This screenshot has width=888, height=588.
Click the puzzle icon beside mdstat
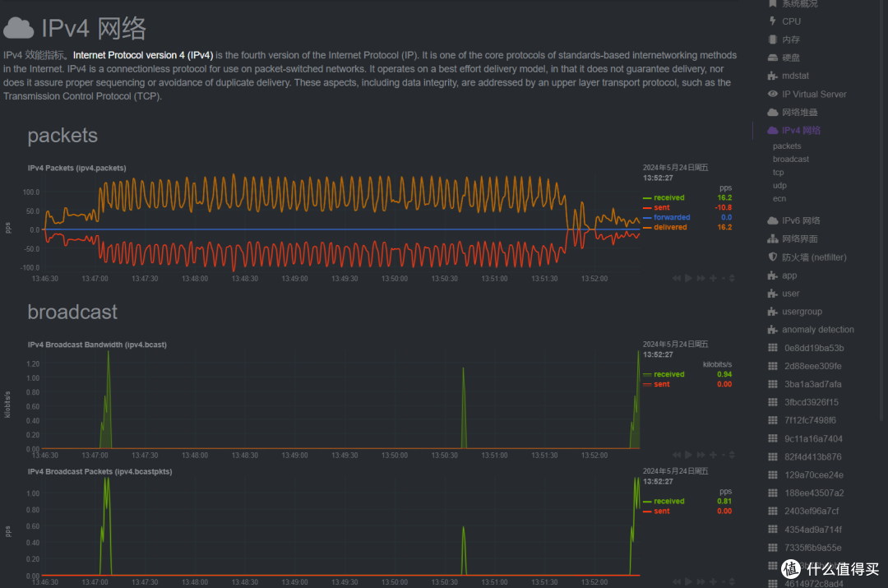(772, 76)
